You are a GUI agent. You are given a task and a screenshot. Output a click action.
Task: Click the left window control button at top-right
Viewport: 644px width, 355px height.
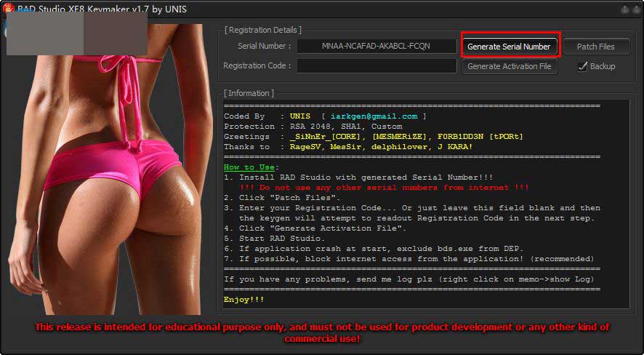[624, 9]
